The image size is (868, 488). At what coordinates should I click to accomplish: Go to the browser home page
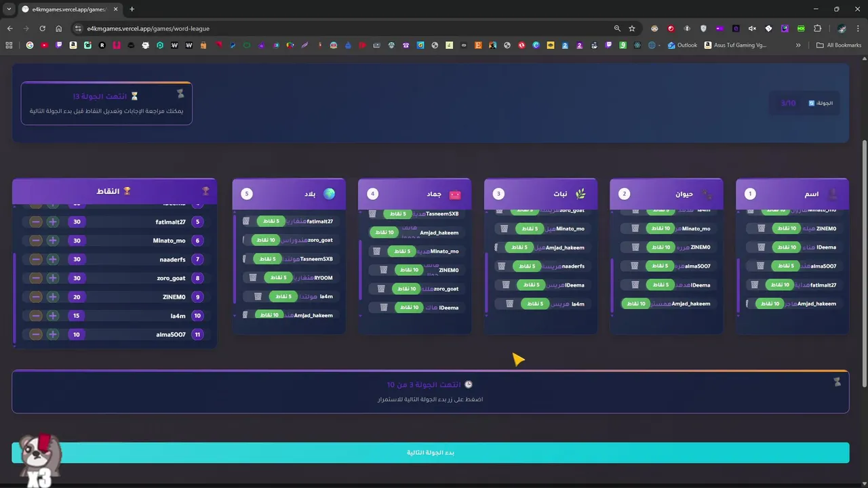pyautogui.click(x=59, y=28)
